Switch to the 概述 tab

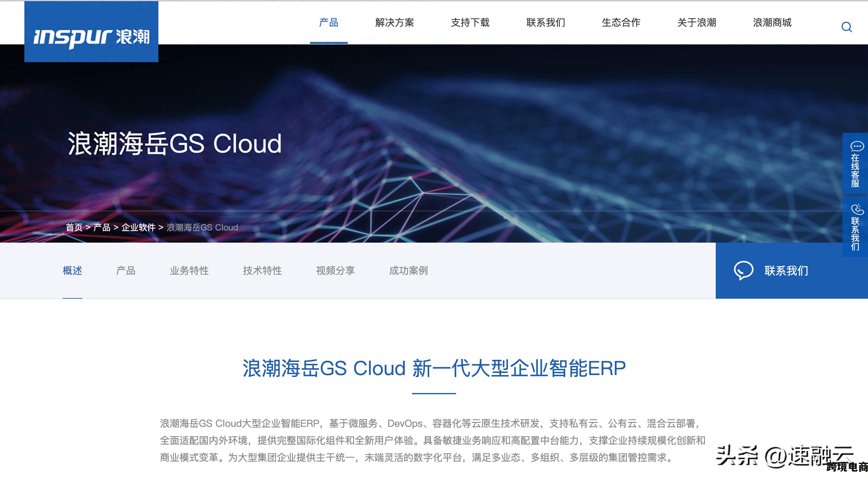(72, 270)
